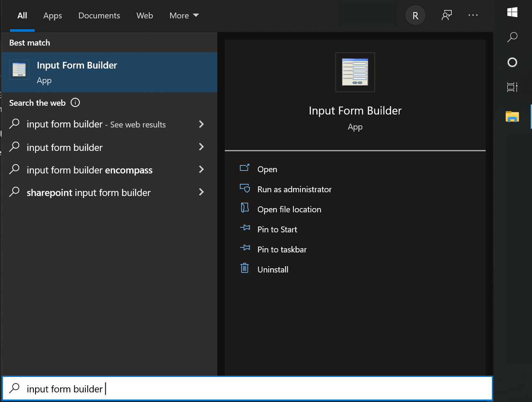Click the magnifier icon in the search box

tap(15, 388)
